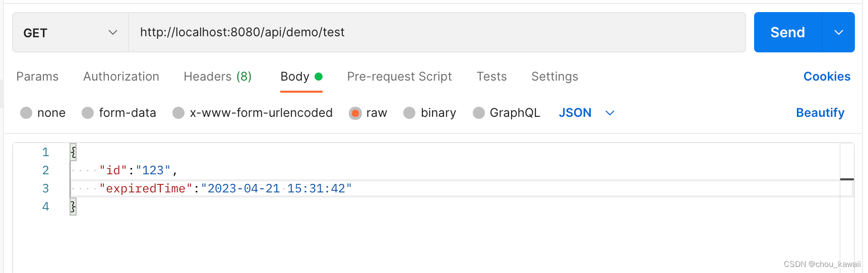Viewport: 868px width, 273px height.
Task: Switch to the Headers (8) tab
Action: pyautogui.click(x=217, y=77)
